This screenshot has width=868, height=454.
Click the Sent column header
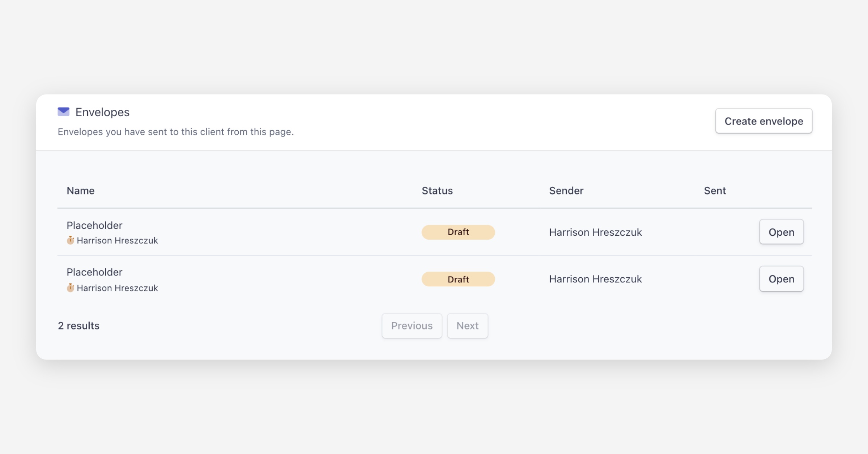715,191
